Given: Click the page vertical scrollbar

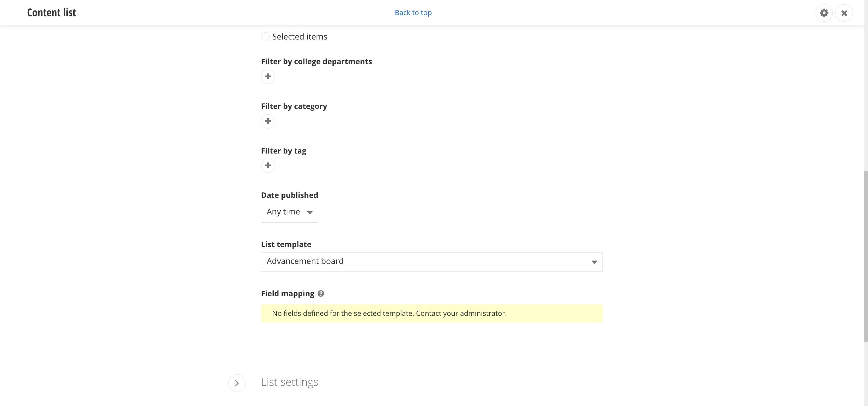Looking at the screenshot, I should [x=865, y=256].
